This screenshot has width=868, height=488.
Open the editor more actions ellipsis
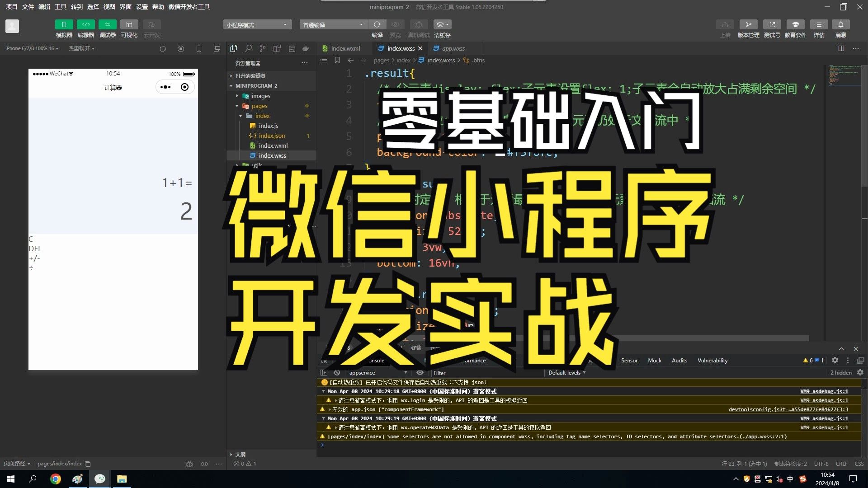(856, 48)
